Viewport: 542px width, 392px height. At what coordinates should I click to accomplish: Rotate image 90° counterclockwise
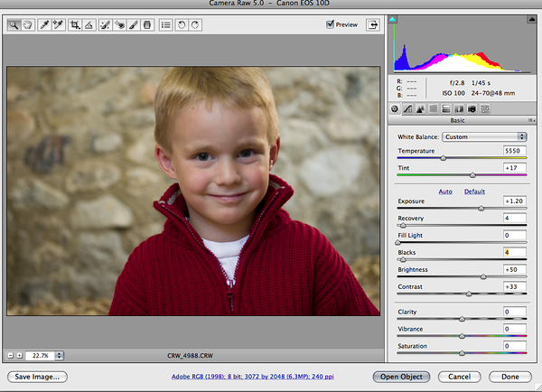tap(182, 25)
